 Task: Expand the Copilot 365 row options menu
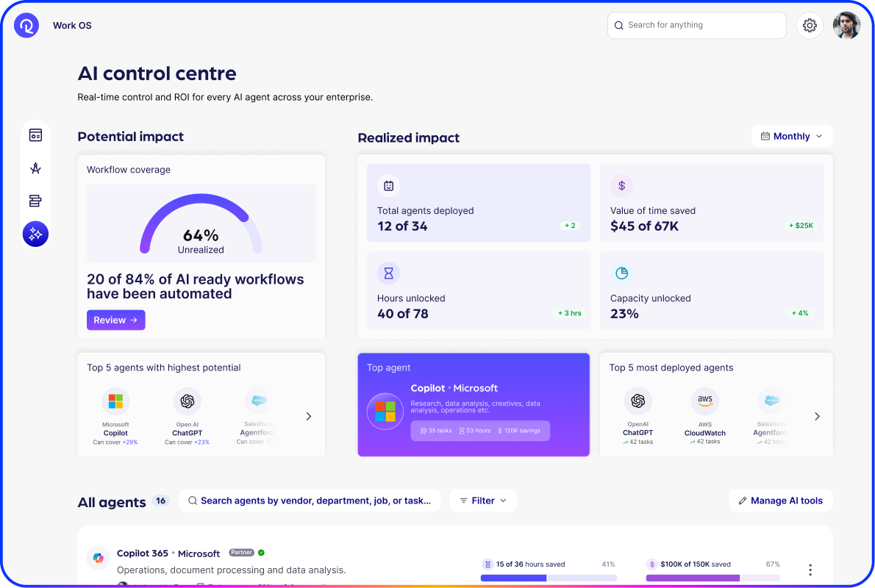pyautogui.click(x=810, y=570)
